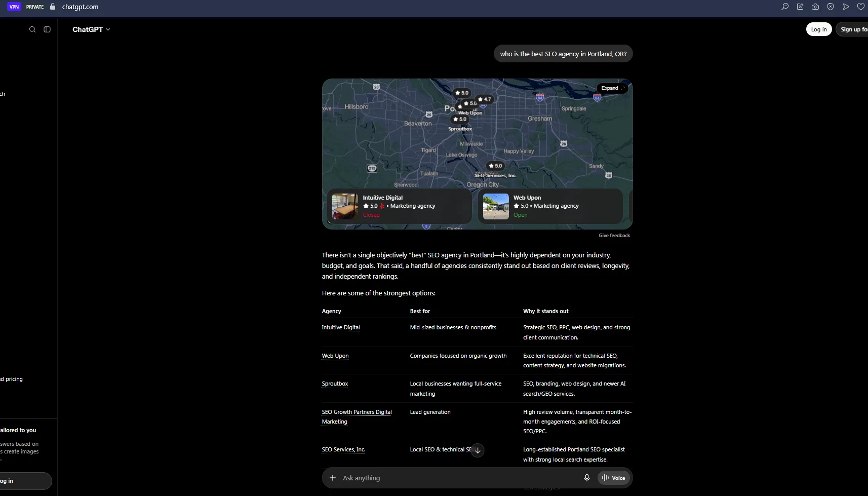
Task: Click the Web Upon building photo thumbnail
Action: (x=496, y=206)
